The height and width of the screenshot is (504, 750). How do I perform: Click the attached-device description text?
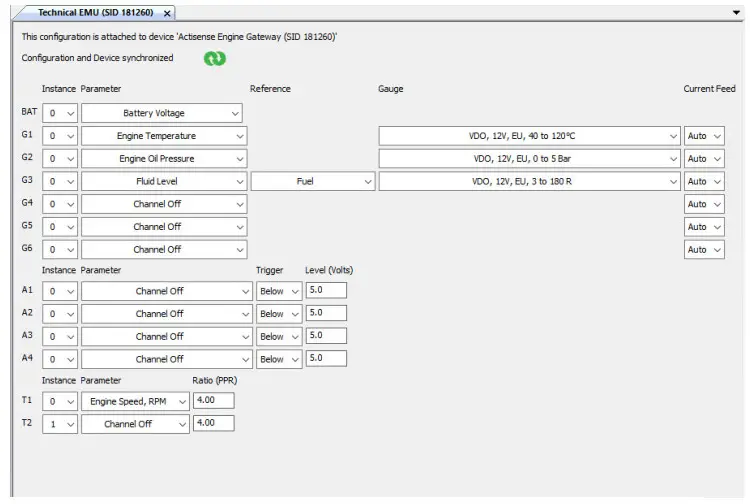tap(179, 37)
